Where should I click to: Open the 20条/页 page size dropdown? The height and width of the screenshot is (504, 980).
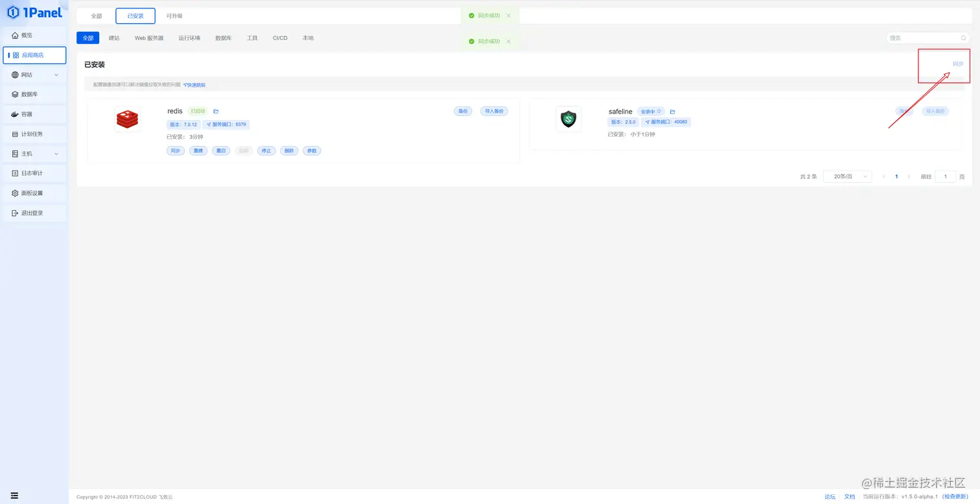[x=847, y=176]
